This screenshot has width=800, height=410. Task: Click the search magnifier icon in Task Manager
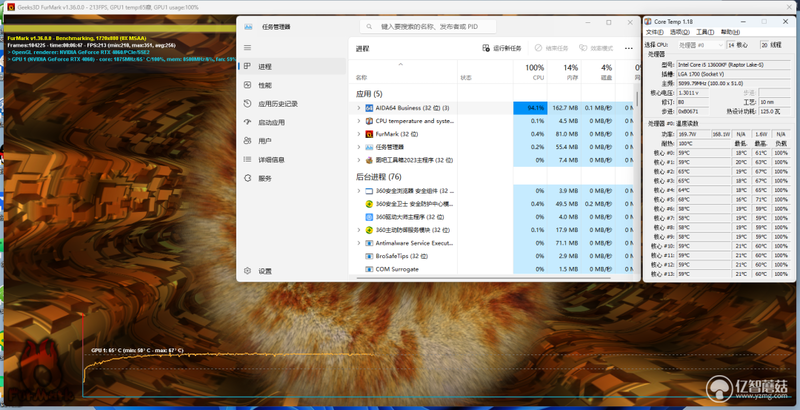coord(369,27)
